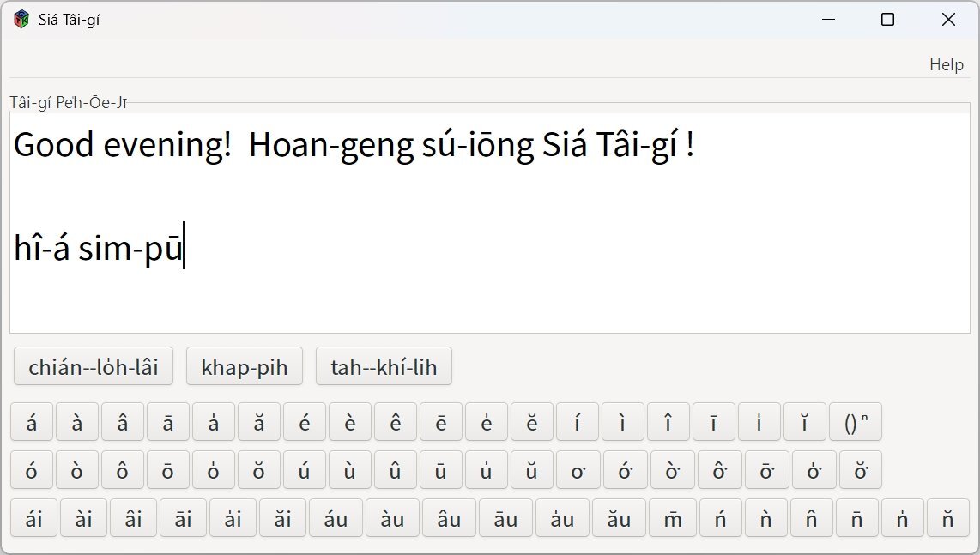
Task: Maximize the Siá Tâi-gí window
Action: (x=887, y=20)
